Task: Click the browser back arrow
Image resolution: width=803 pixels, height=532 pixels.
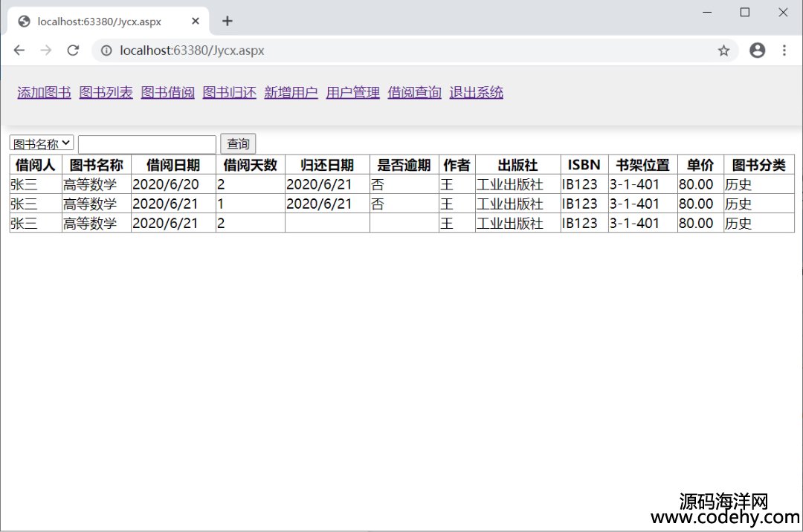Action: (19, 51)
